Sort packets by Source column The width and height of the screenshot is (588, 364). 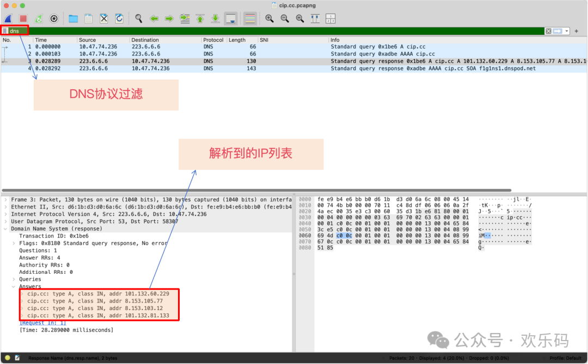click(x=103, y=40)
